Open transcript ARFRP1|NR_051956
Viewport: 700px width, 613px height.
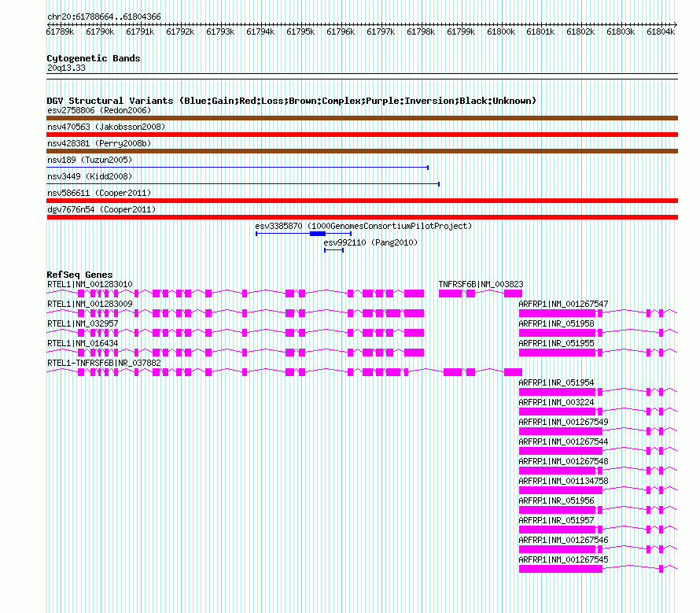pyautogui.click(x=556, y=500)
